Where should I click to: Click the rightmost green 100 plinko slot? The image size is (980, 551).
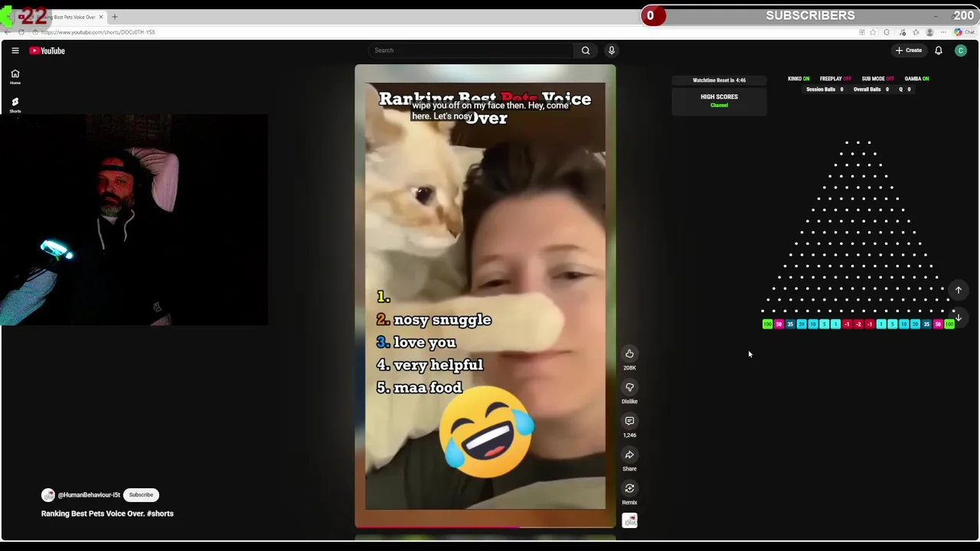pos(949,324)
